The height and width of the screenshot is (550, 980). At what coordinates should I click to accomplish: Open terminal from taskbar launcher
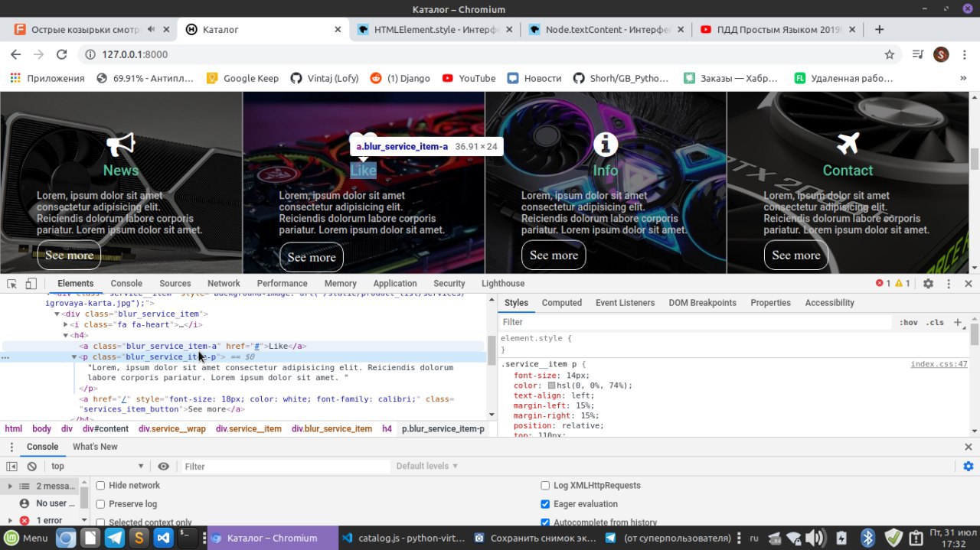coord(188,538)
